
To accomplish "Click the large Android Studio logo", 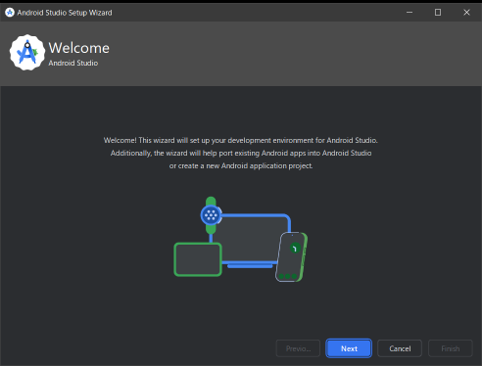I will [27, 52].
